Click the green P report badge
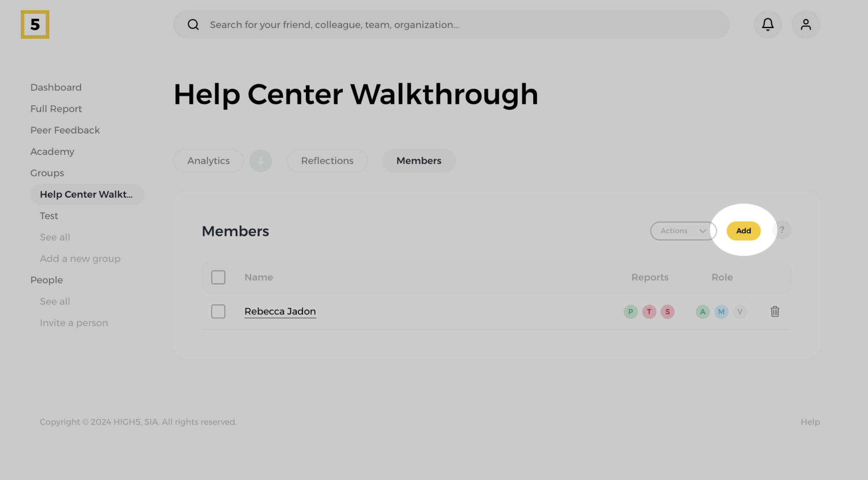 tap(630, 312)
